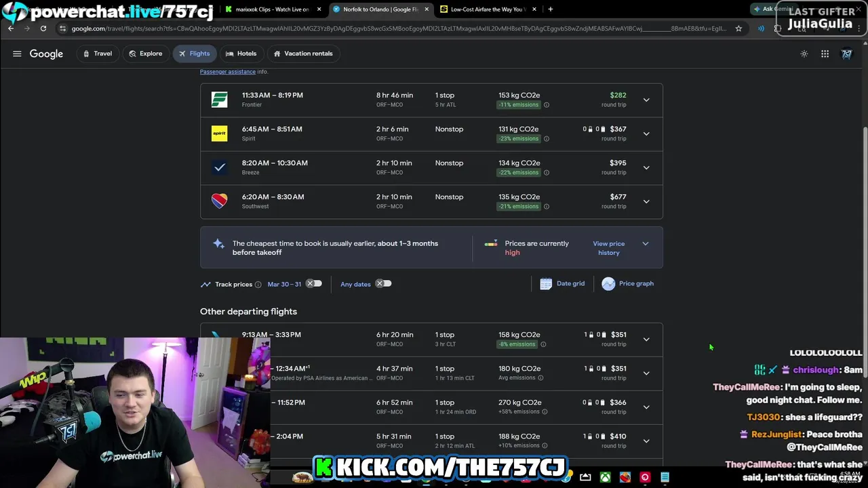Click the $282 round trip price
Viewport: 868px width, 488px height.
618,96
